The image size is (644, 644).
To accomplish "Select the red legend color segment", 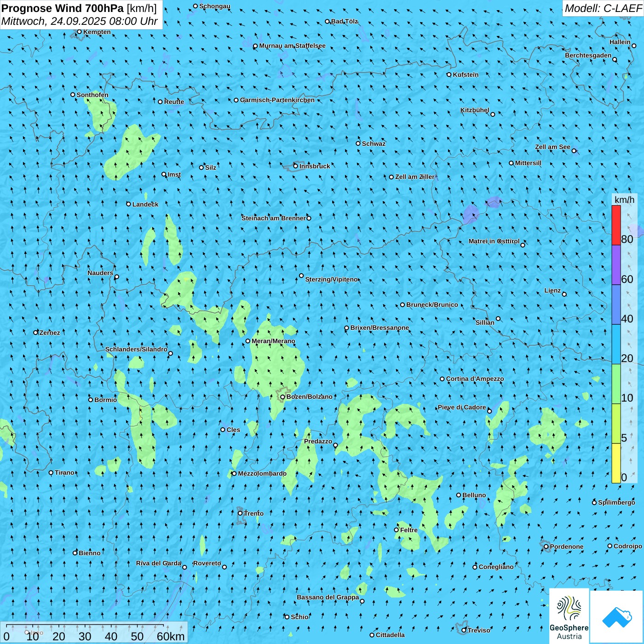I will pyautogui.click(x=616, y=225).
